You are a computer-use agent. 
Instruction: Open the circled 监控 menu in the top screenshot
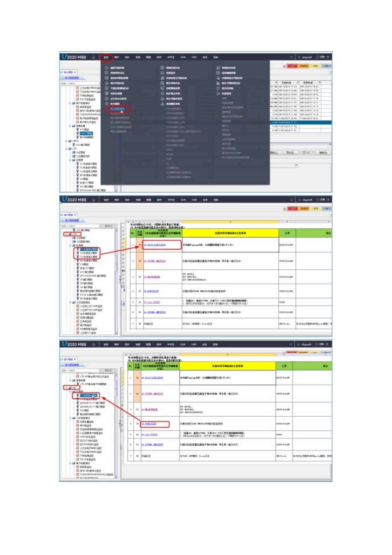pyautogui.click(x=106, y=57)
